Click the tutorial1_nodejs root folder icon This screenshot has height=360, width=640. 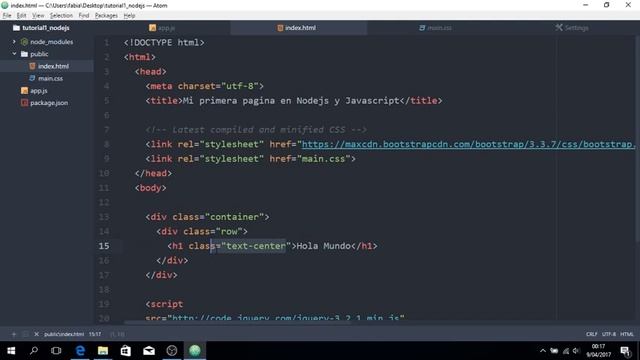click(x=16, y=28)
